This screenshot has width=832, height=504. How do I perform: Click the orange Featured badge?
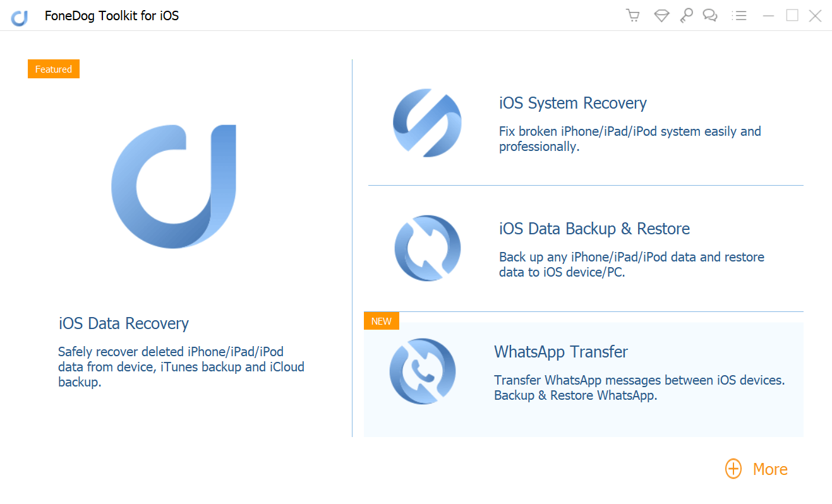pos(54,69)
